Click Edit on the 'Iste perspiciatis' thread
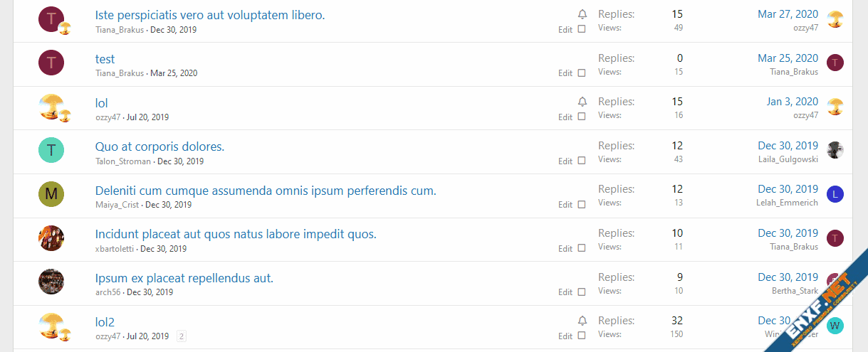The image size is (868, 352). [x=565, y=30]
